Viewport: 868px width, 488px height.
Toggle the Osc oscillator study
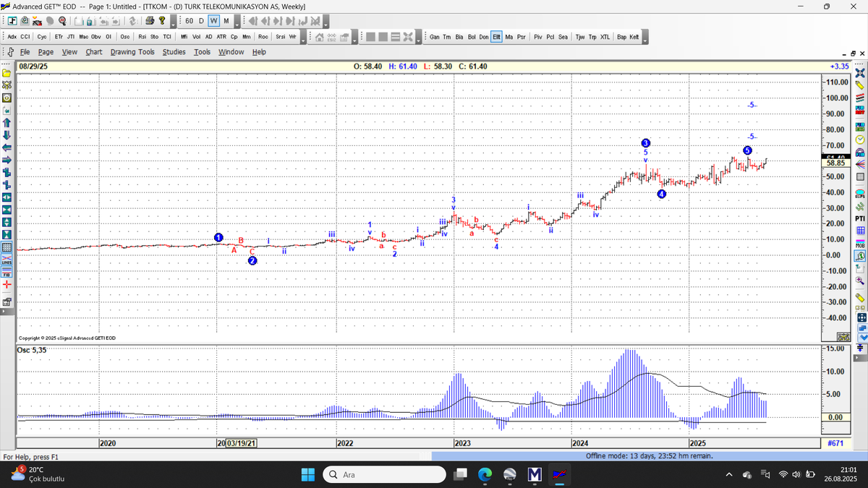(x=124, y=35)
